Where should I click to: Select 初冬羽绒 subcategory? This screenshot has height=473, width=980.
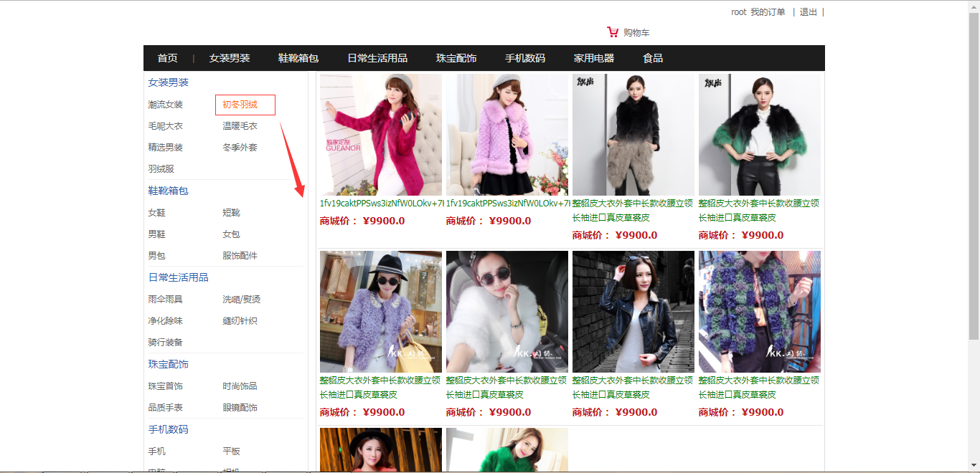pyautogui.click(x=240, y=105)
